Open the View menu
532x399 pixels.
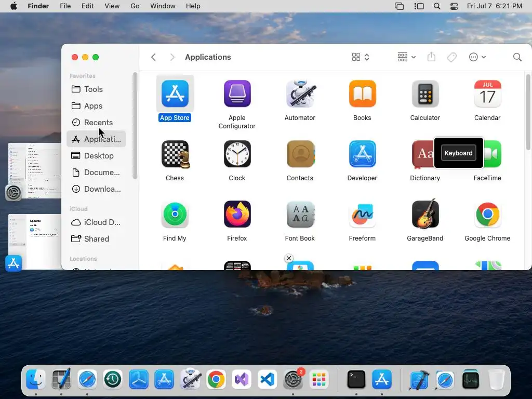[x=112, y=6]
